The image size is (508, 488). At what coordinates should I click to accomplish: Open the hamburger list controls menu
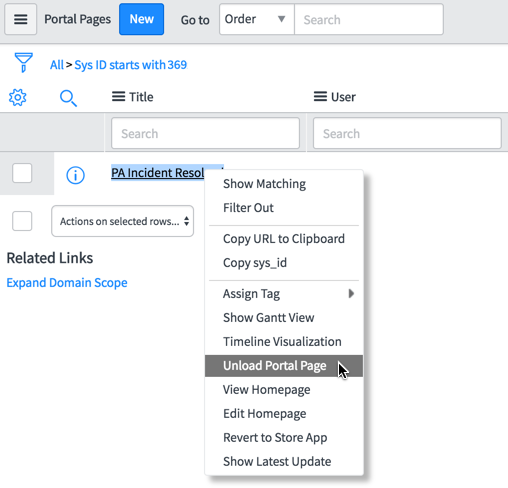pos(20,19)
